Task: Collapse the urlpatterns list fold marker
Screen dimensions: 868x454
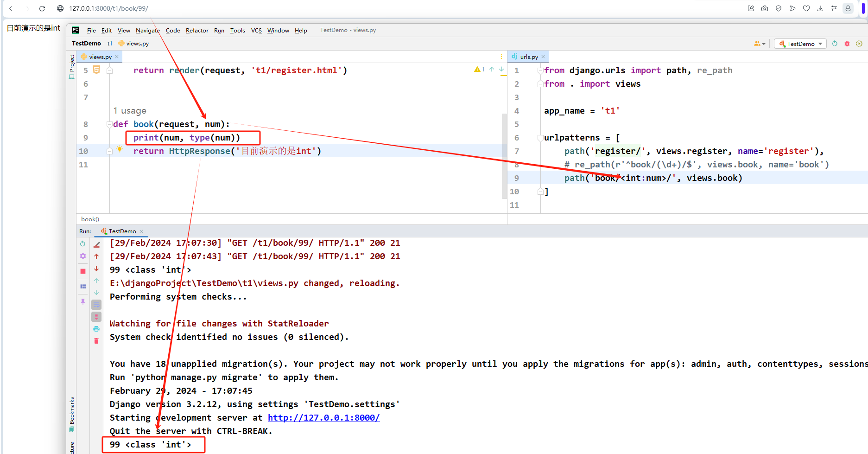Action: point(540,138)
